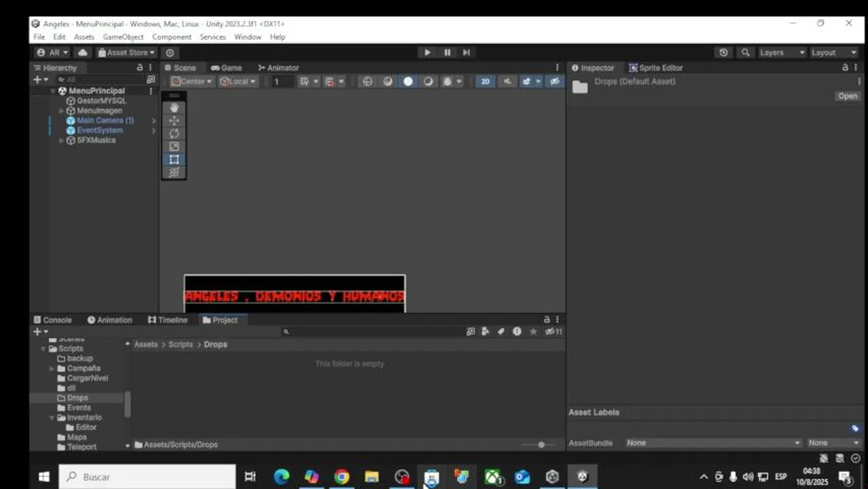
Task: Toggle the wireframe draw mode globe
Action: click(x=367, y=81)
